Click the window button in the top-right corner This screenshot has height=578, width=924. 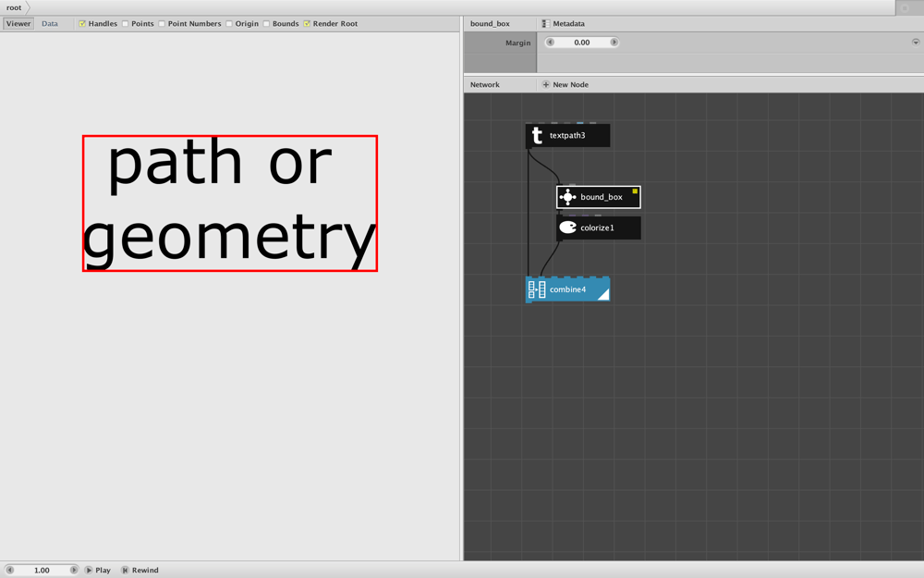(905, 7)
